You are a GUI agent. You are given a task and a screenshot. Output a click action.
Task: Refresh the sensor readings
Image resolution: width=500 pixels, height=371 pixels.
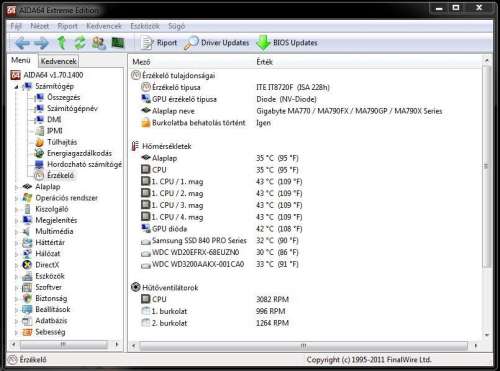pyautogui.click(x=80, y=43)
